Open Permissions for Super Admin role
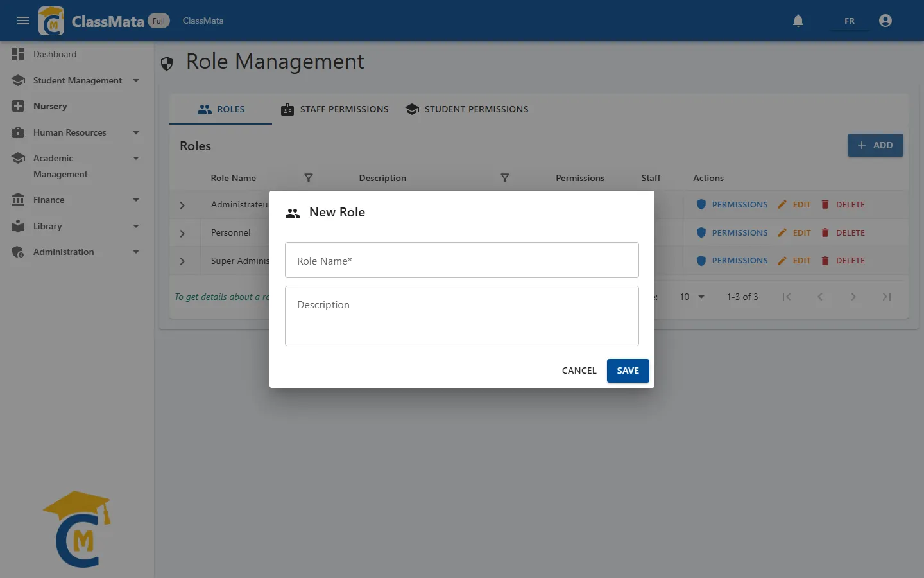The image size is (924, 578). click(x=732, y=260)
